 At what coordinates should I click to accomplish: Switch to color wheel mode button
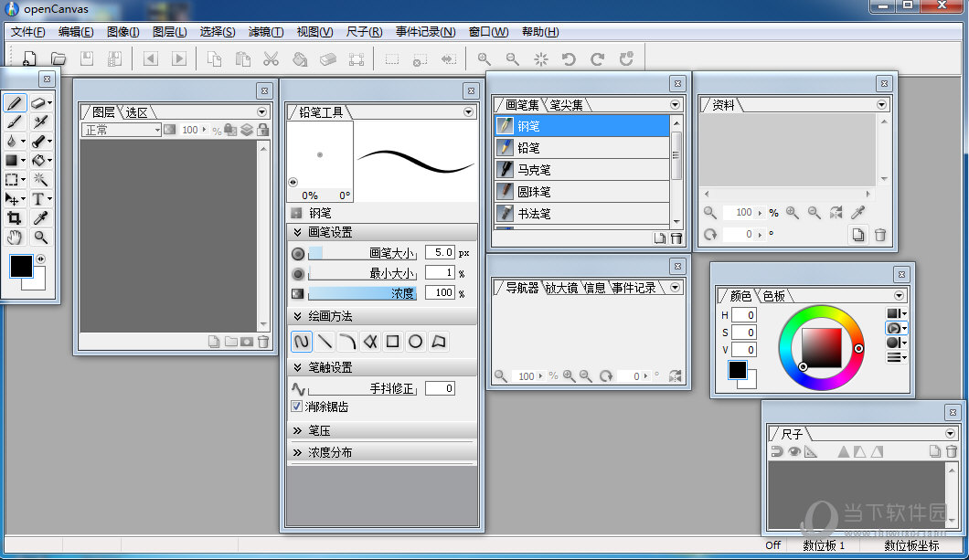[896, 329]
